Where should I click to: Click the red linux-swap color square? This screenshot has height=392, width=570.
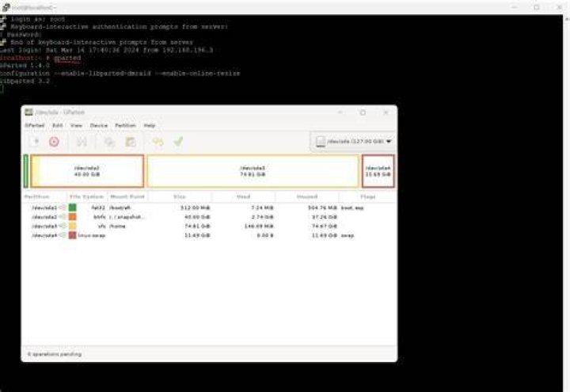click(73, 235)
